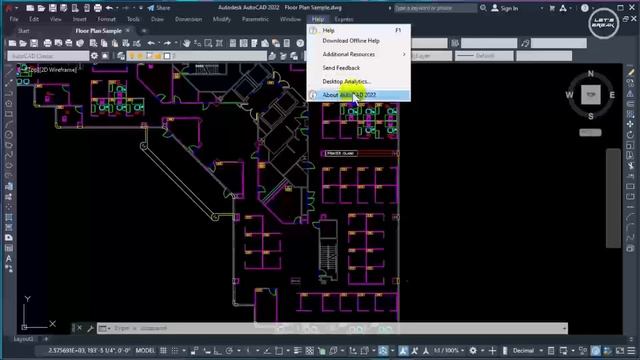
Task: Click MODEL button in status bar
Action: 145,351
